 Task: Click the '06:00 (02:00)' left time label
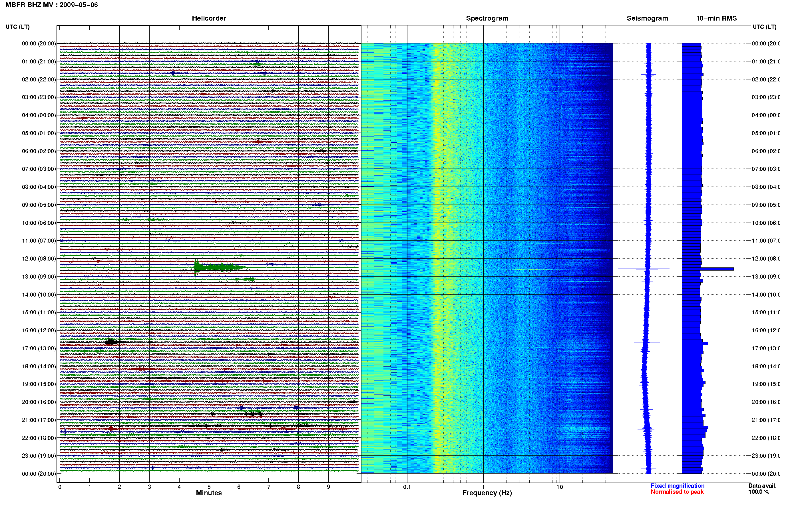pyautogui.click(x=39, y=151)
